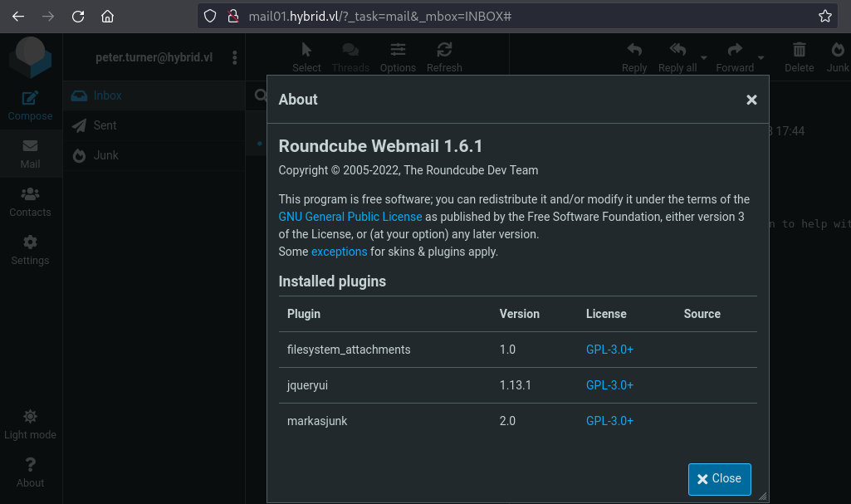Expand the Reply all dropdown arrow
Screen dimensions: 851x504
pyautogui.click(x=704, y=57)
